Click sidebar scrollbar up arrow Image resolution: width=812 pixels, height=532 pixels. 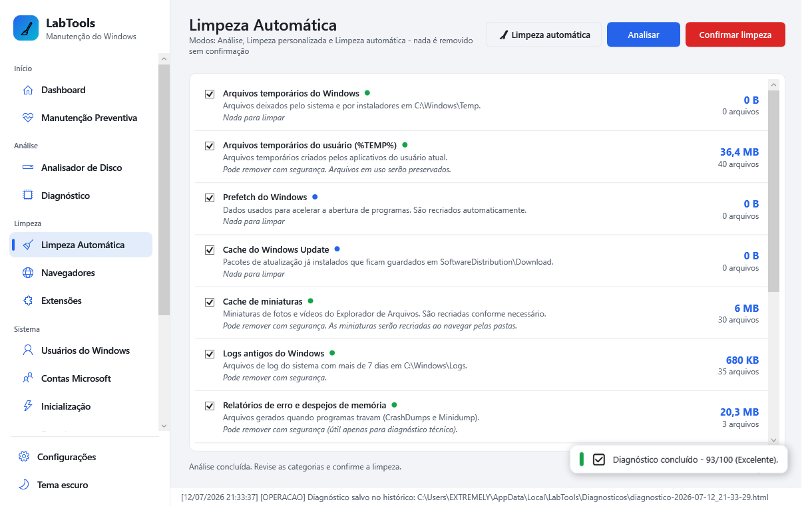point(164,59)
